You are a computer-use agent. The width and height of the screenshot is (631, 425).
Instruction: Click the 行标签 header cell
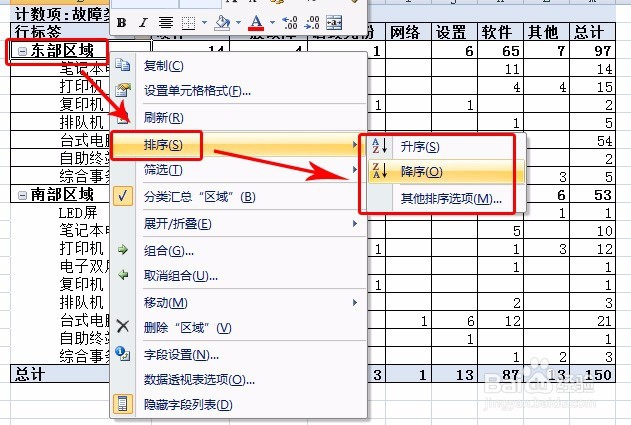click(38, 31)
